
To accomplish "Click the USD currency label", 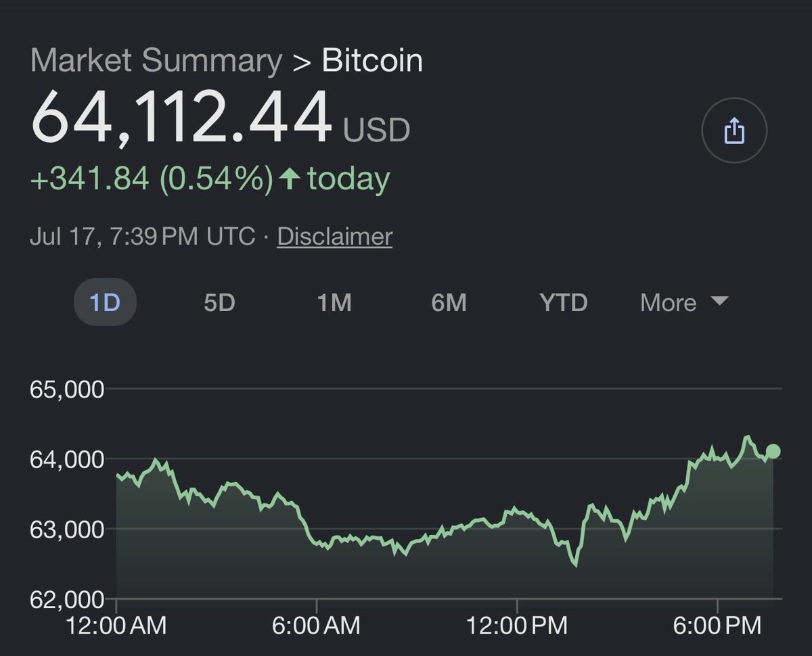I will tap(376, 130).
